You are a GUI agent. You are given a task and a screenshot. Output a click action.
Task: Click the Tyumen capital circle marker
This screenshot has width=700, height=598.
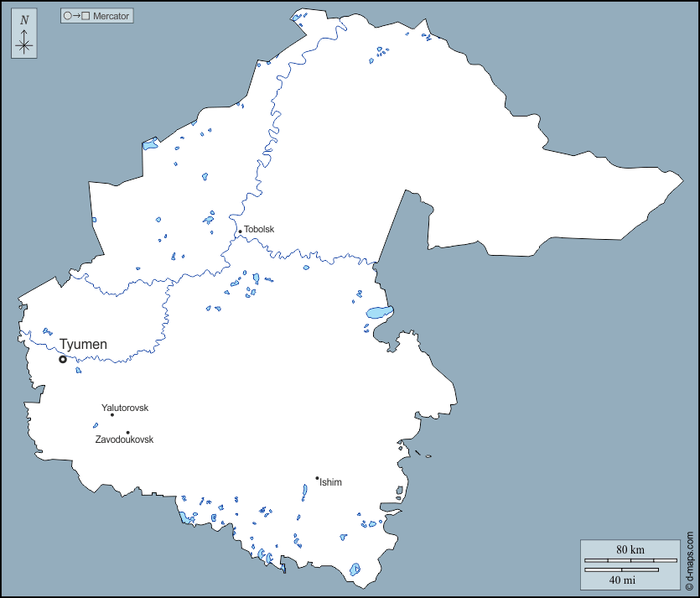click(63, 359)
